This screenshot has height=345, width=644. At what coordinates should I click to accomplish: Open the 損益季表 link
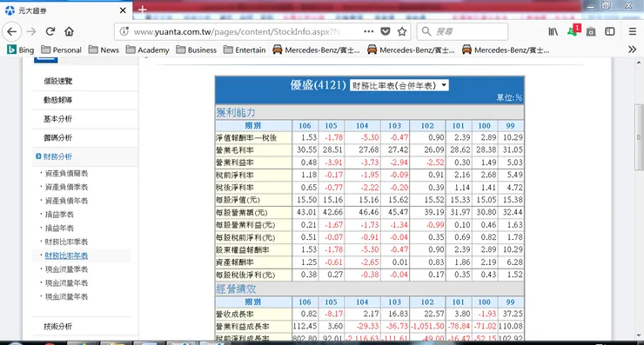click(x=59, y=215)
